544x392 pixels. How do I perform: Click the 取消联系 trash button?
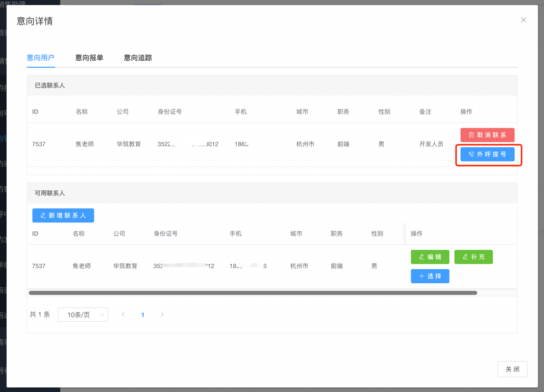(x=487, y=135)
